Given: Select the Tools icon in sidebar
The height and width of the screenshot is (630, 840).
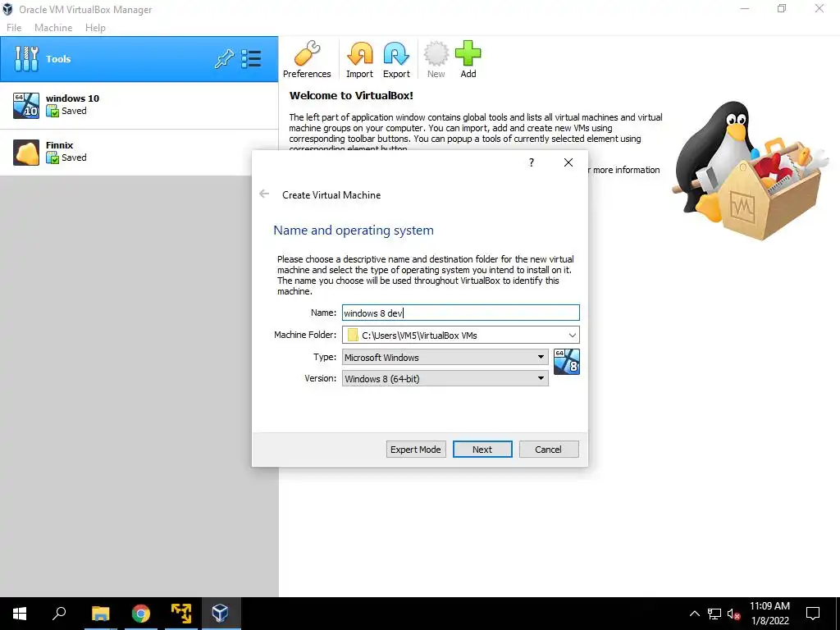Looking at the screenshot, I should pyautogui.click(x=26, y=59).
